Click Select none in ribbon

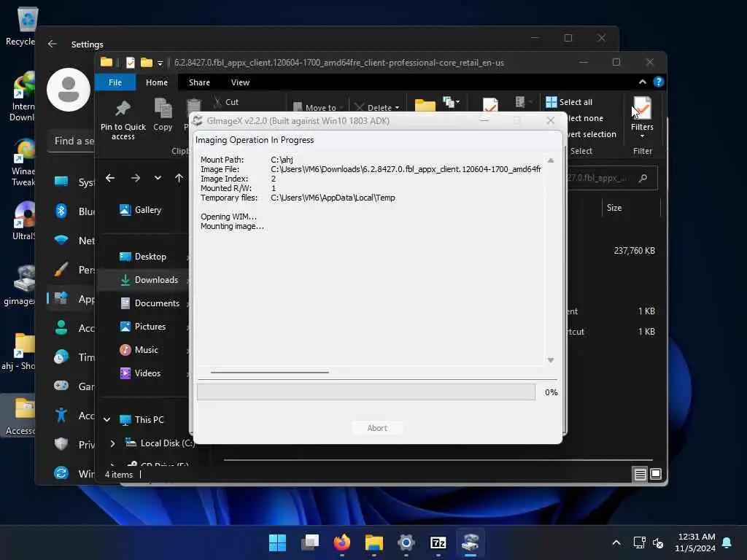585,118
